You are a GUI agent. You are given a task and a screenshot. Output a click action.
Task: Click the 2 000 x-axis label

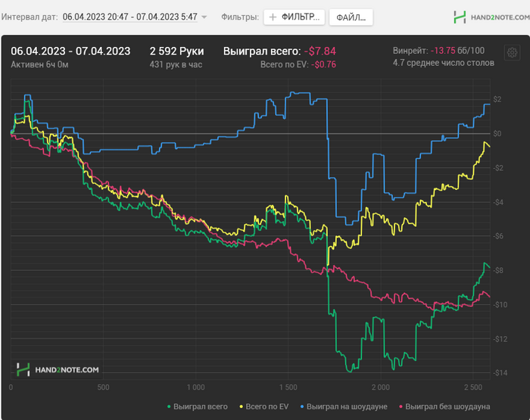click(x=381, y=387)
